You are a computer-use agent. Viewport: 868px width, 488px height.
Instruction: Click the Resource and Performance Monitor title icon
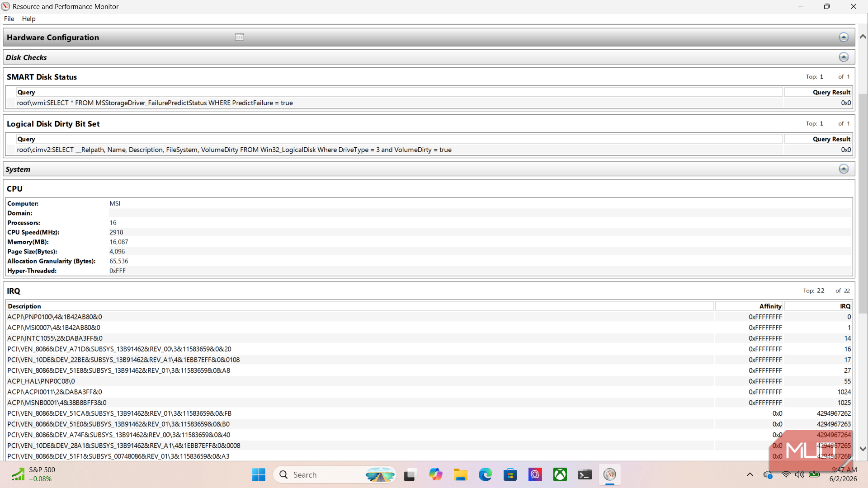tap(5, 6)
